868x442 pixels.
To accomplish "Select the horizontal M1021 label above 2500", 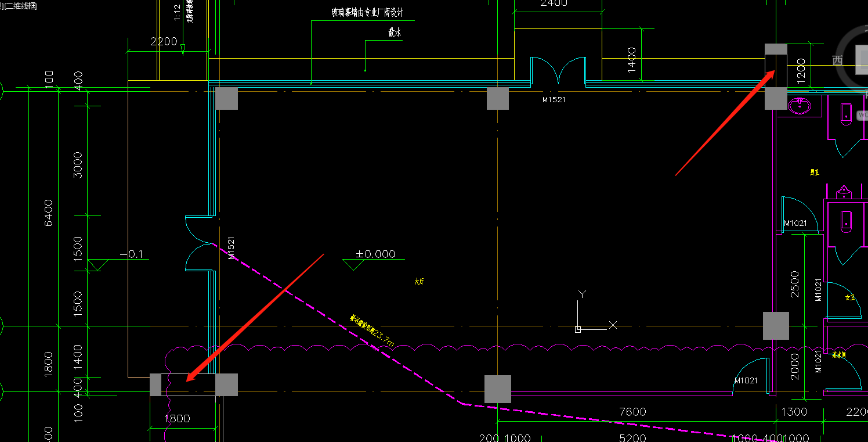I will click(795, 223).
